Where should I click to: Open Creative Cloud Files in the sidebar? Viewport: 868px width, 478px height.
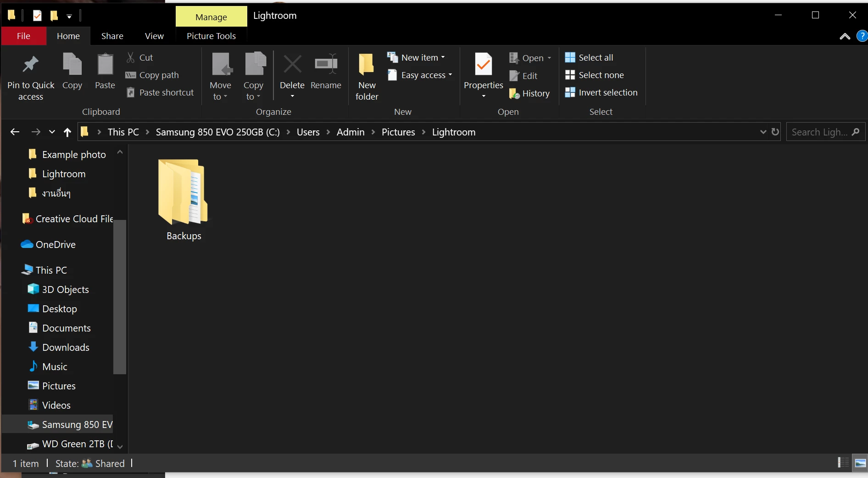point(67,219)
